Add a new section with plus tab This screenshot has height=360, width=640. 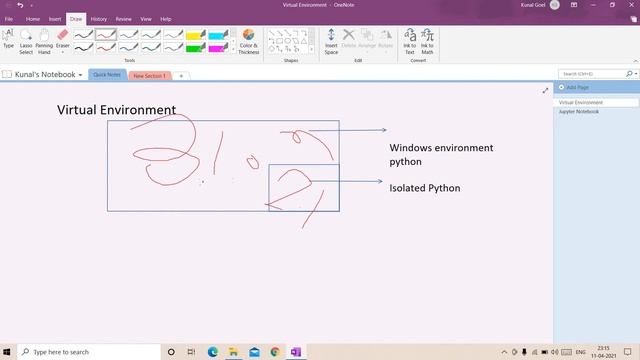point(181,76)
